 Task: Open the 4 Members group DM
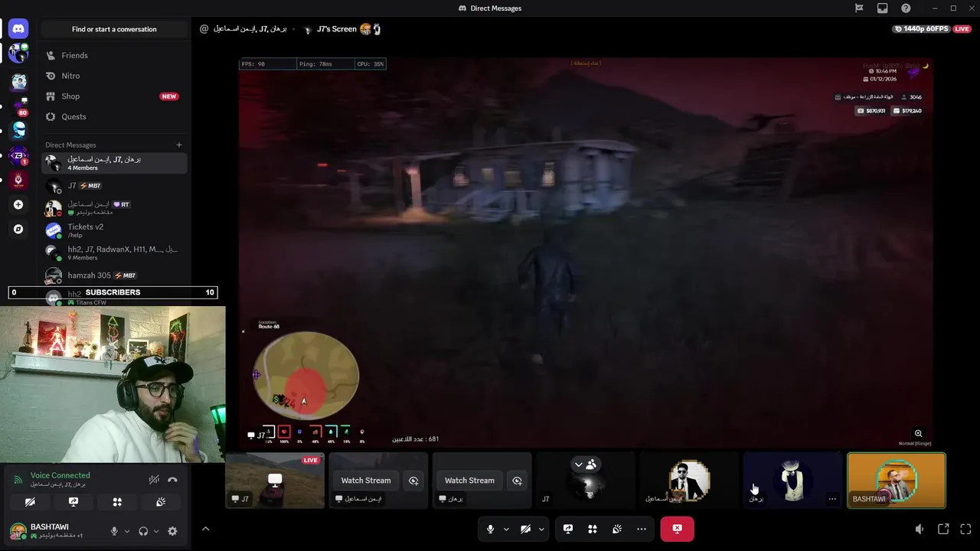(114, 163)
